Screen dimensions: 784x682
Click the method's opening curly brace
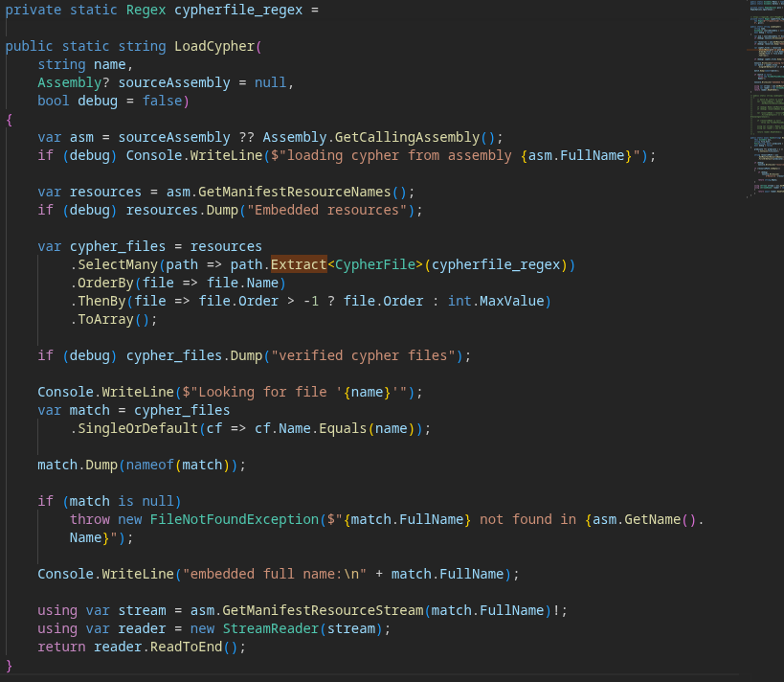click(x=9, y=119)
